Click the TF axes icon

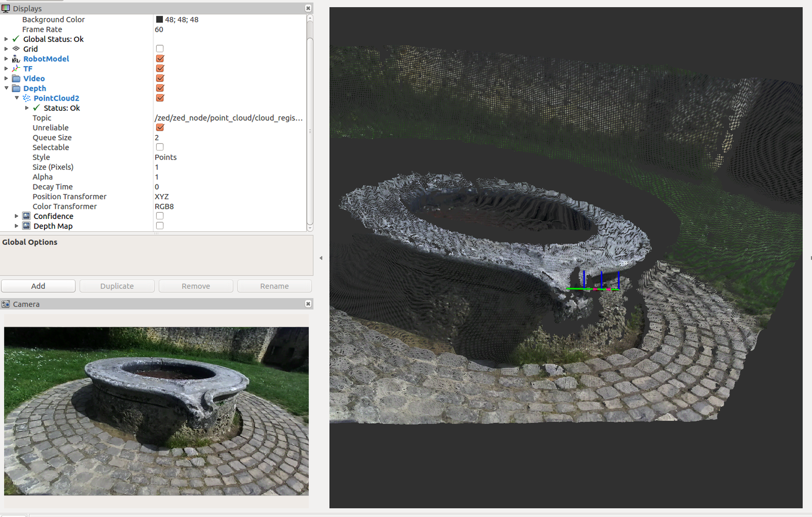(16, 68)
